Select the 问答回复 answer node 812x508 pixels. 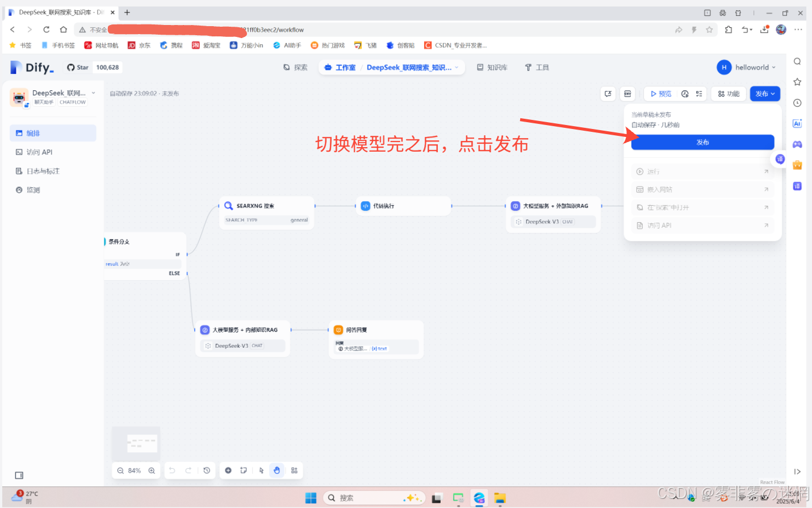click(376, 339)
